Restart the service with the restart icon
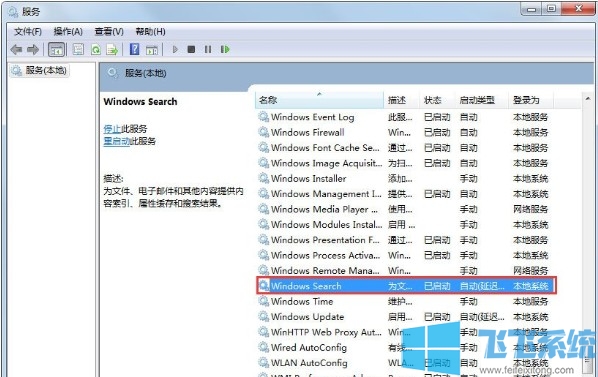This screenshot has height=377, width=598. click(225, 50)
